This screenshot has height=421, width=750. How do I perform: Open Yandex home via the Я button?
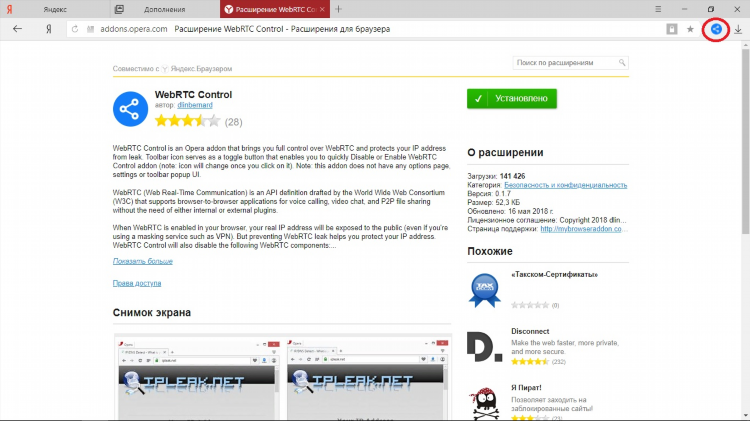pyautogui.click(x=48, y=29)
